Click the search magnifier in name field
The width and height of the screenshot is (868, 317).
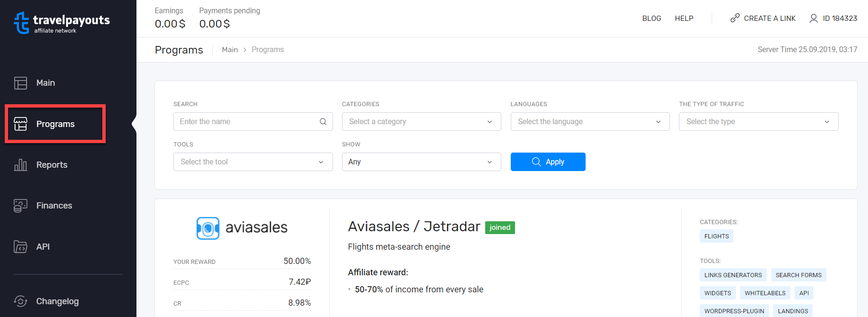pyautogui.click(x=323, y=122)
